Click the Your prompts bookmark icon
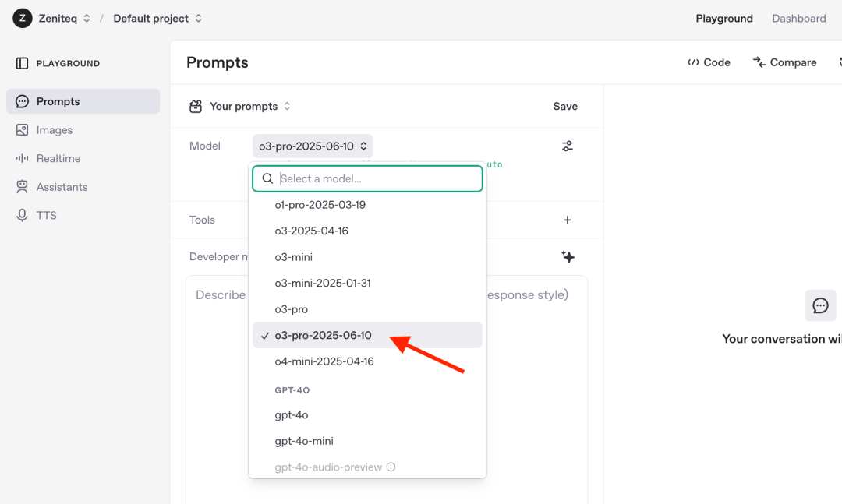 [196, 106]
